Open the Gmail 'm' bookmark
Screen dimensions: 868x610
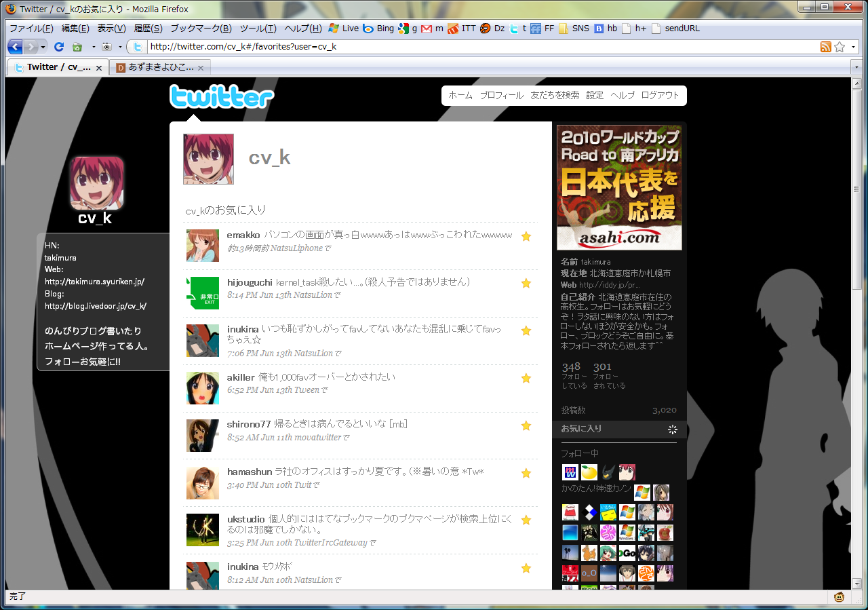(x=432, y=28)
